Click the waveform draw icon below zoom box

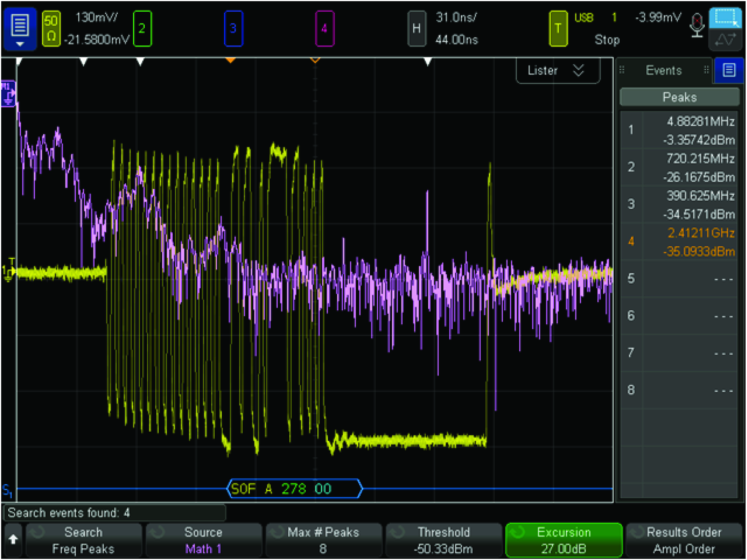point(725,40)
